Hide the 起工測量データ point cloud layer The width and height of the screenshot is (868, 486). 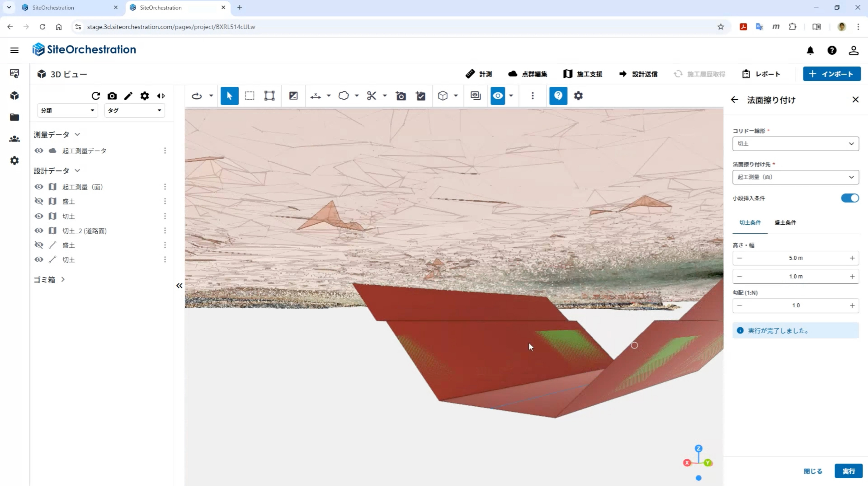point(39,151)
